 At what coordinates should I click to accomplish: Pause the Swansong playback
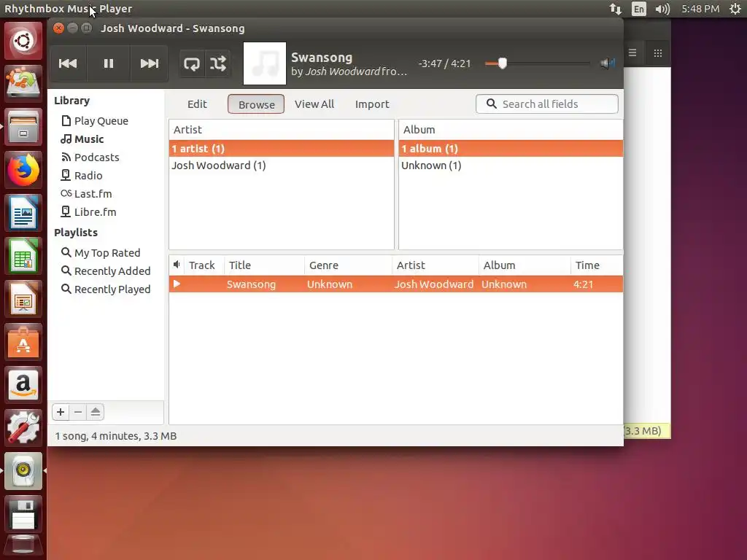[x=109, y=63]
